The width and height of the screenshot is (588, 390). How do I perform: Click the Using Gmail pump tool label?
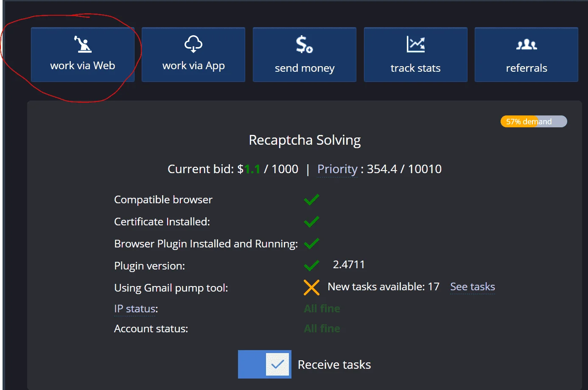pos(171,288)
